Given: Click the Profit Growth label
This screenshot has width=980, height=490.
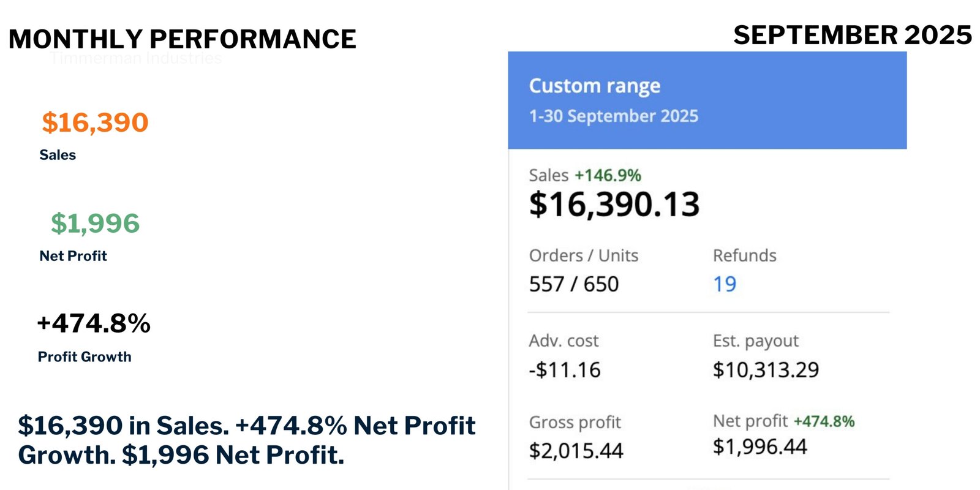Looking at the screenshot, I should [85, 356].
